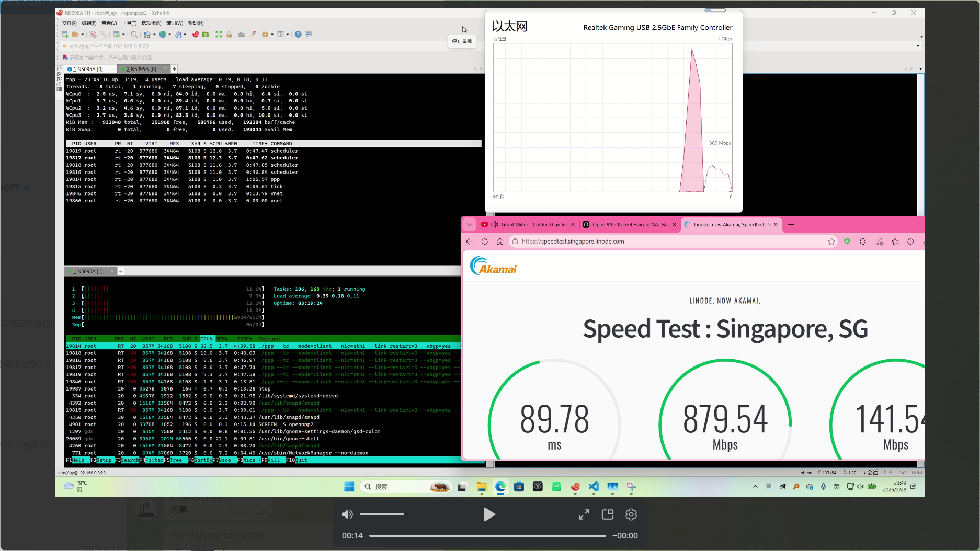Toggle picture-in-picture in the video player
The height and width of the screenshot is (551, 980).
pyautogui.click(x=608, y=514)
